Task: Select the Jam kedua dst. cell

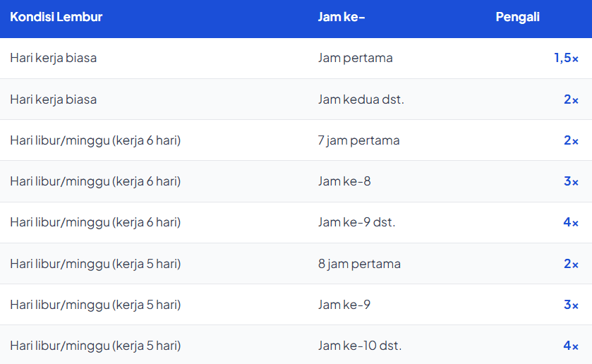Action: click(361, 99)
